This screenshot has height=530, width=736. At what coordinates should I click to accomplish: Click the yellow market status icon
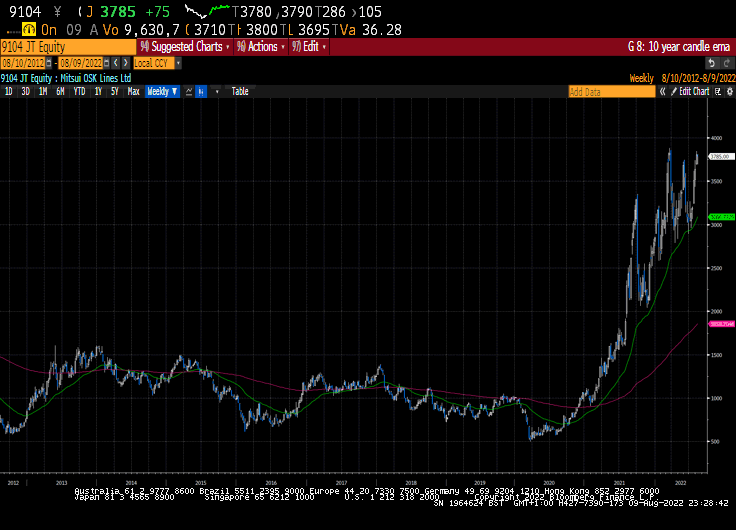coord(29,30)
